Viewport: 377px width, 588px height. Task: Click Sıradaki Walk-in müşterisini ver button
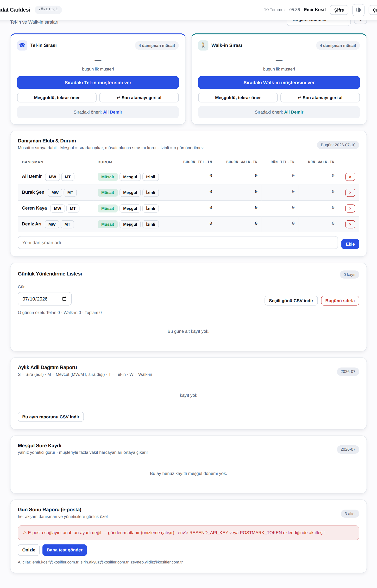tap(279, 83)
